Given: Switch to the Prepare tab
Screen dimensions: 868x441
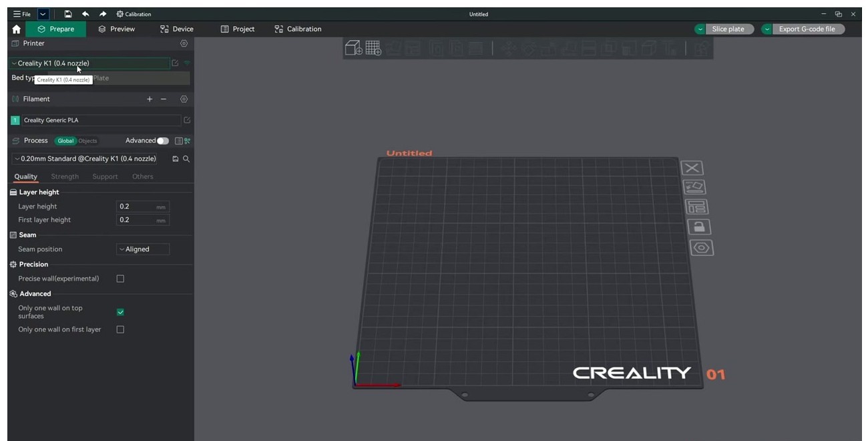Looking at the screenshot, I should tap(56, 29).
